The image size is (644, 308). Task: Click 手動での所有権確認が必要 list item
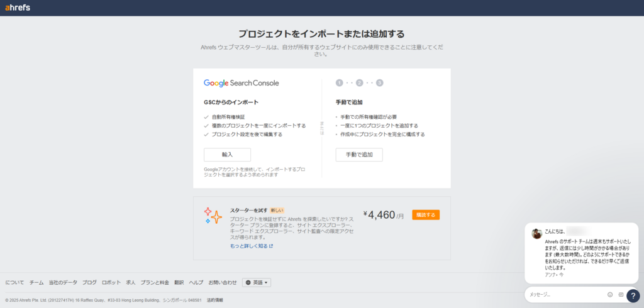tap(369, 117)
